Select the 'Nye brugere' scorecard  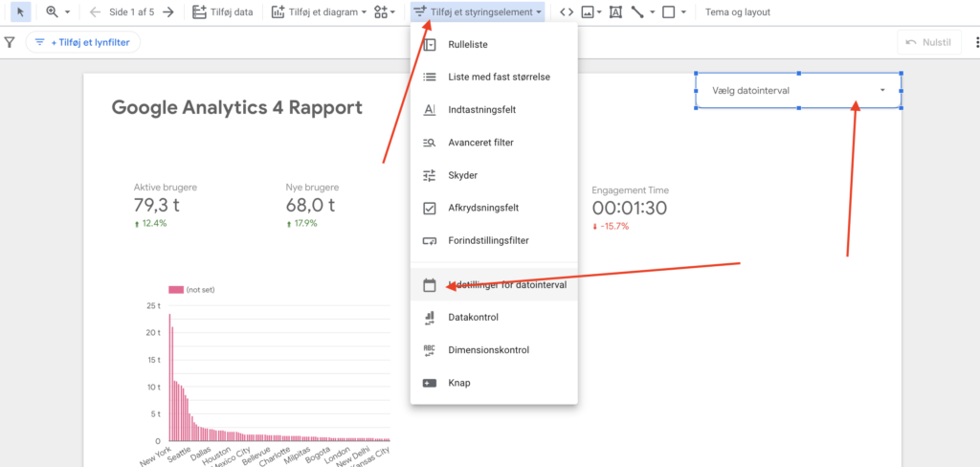pos(313,206)
